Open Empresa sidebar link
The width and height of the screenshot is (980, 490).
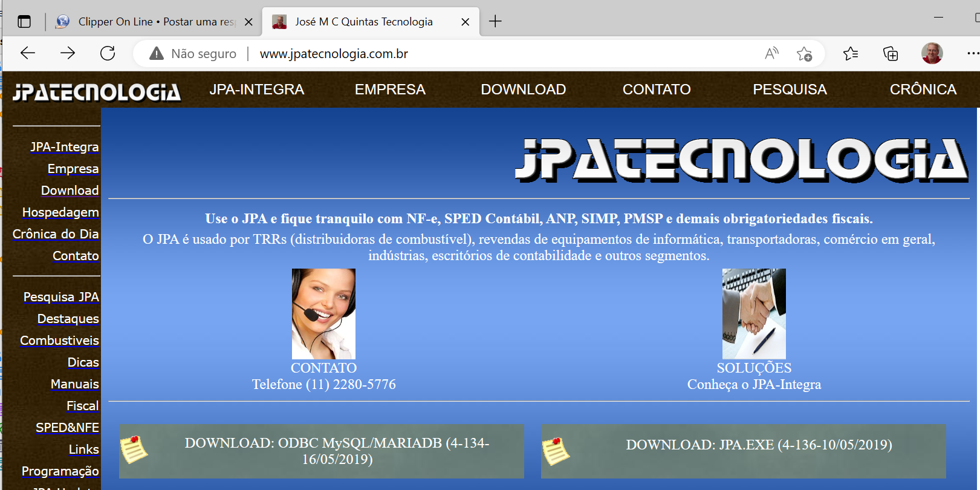pos(73,169)
